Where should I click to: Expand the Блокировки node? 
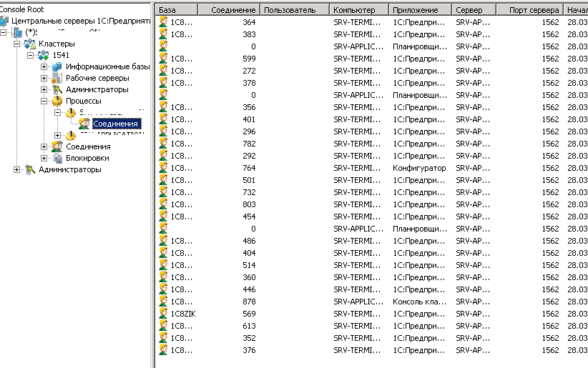44,158
